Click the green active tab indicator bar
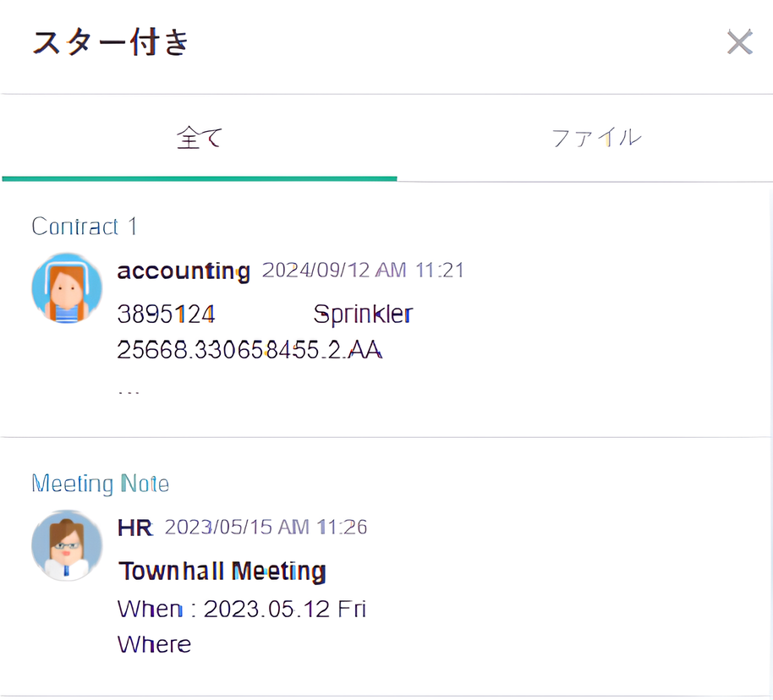This screenshot has height=700, width=773. (x=200, y=178)
